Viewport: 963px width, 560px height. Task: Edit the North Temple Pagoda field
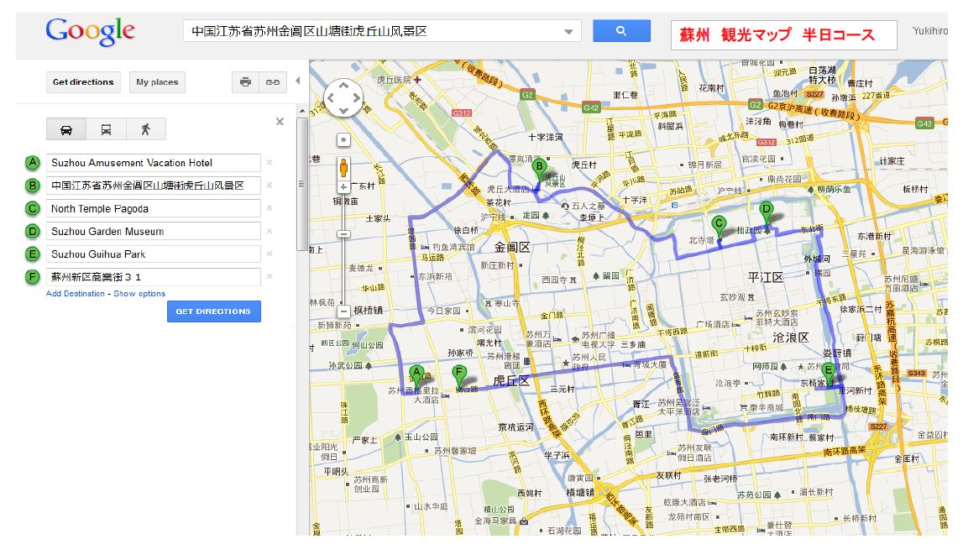154,209
